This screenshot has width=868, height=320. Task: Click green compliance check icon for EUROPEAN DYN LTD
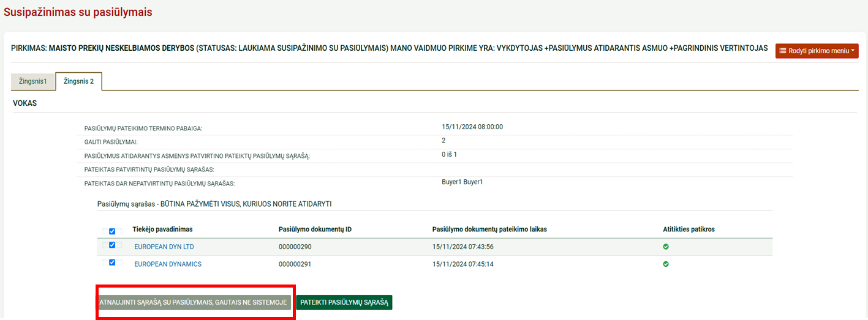(666, 247)
